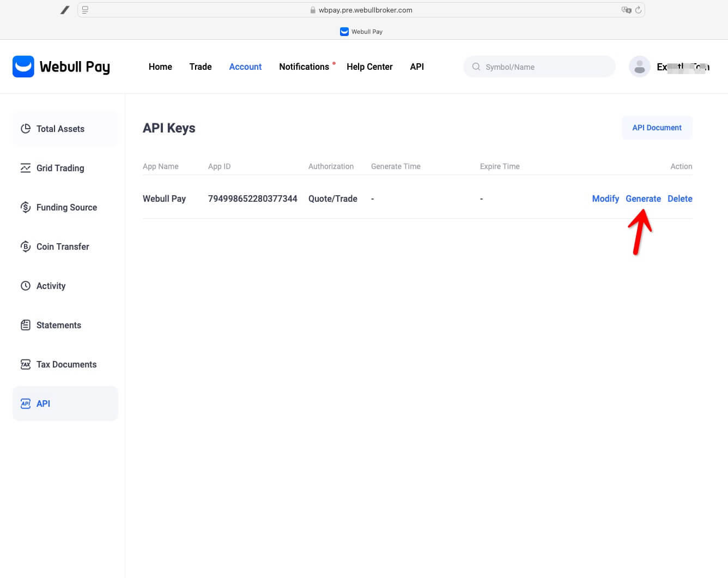Click the Tax Documents icon
Screen dimensions: 728x578
(x=26, y=364)
